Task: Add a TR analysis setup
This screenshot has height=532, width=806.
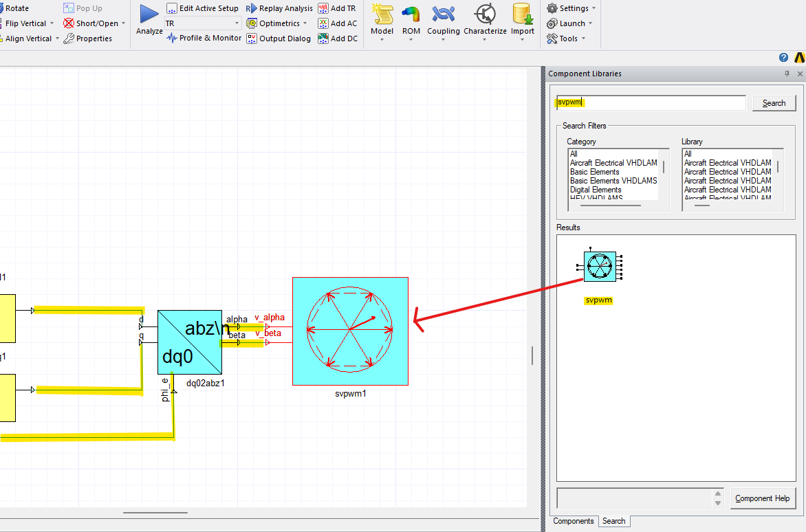Action: tap(337, 8)
